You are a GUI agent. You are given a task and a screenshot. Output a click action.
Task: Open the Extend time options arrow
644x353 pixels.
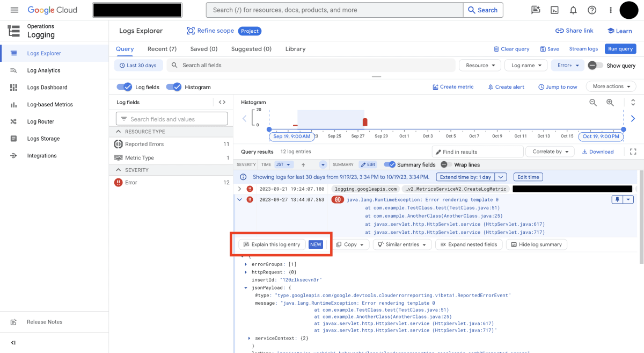point(501,177)
